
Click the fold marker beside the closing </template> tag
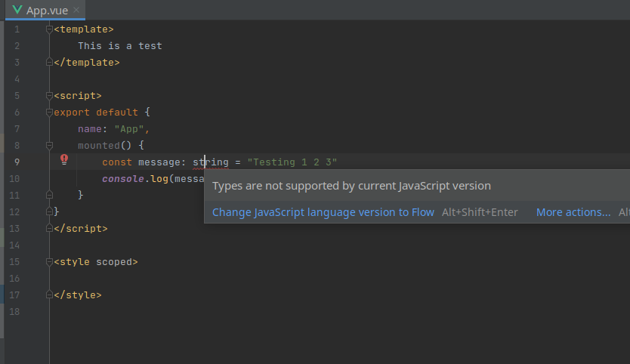coord(50,63)
